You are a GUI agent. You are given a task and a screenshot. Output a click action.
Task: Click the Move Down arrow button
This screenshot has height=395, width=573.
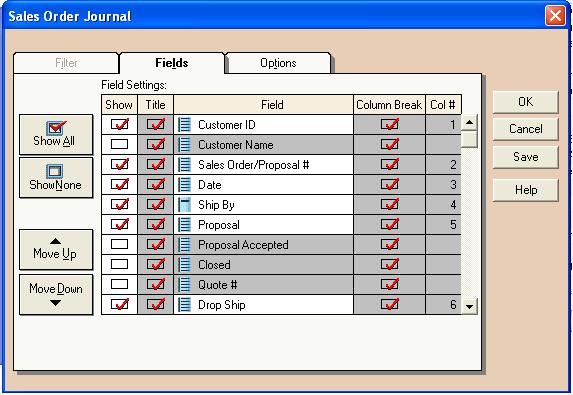click(56, 295)
